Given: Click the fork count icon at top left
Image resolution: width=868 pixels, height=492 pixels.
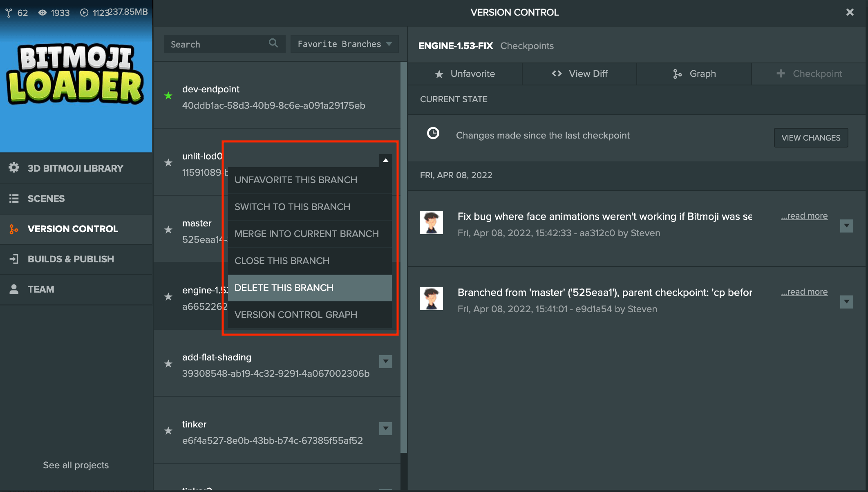Looking at the screenshot, I should (9, 13).
